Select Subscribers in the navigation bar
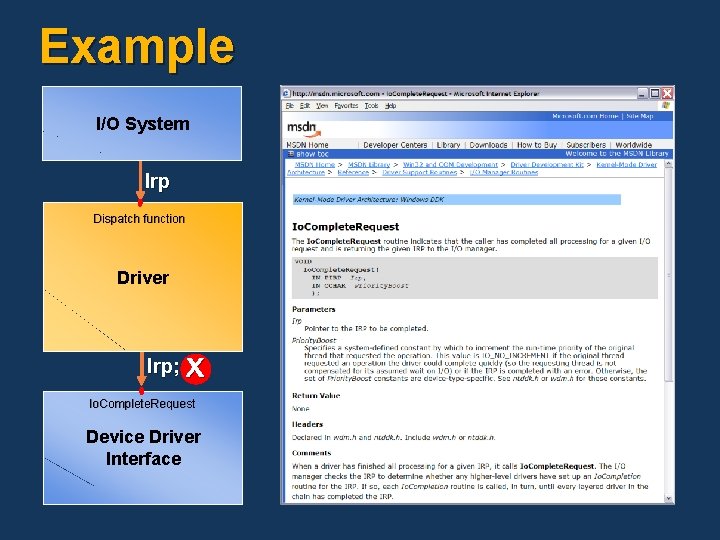720x540 pixels. pyautogui.click(x=586, y=145)
